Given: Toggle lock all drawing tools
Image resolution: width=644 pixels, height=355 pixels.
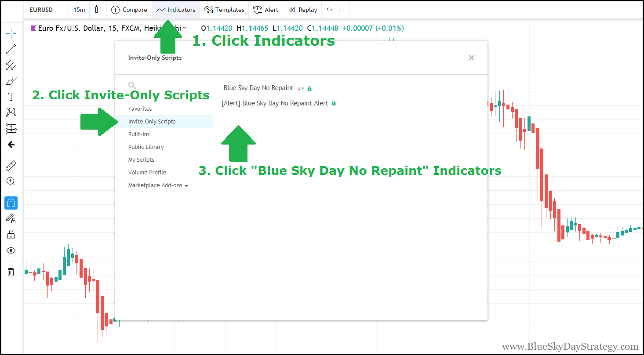Looking at the screenshot, I should pos(11,234).
